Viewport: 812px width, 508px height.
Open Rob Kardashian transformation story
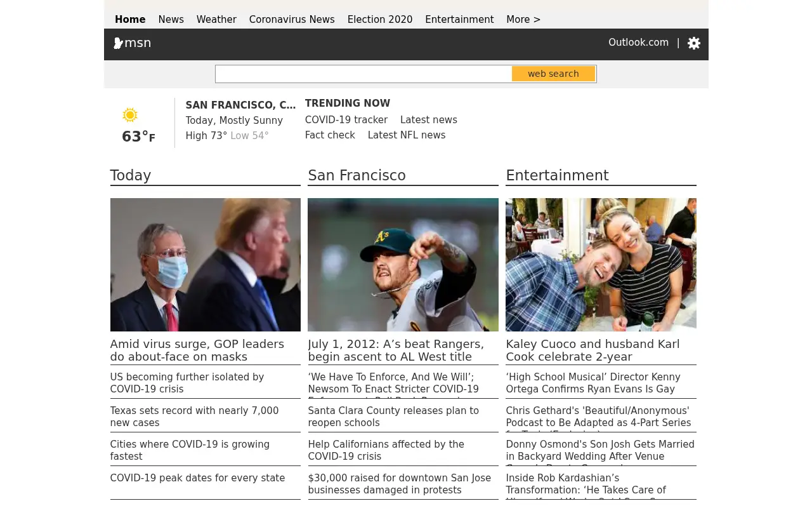[x=586, y=485]
